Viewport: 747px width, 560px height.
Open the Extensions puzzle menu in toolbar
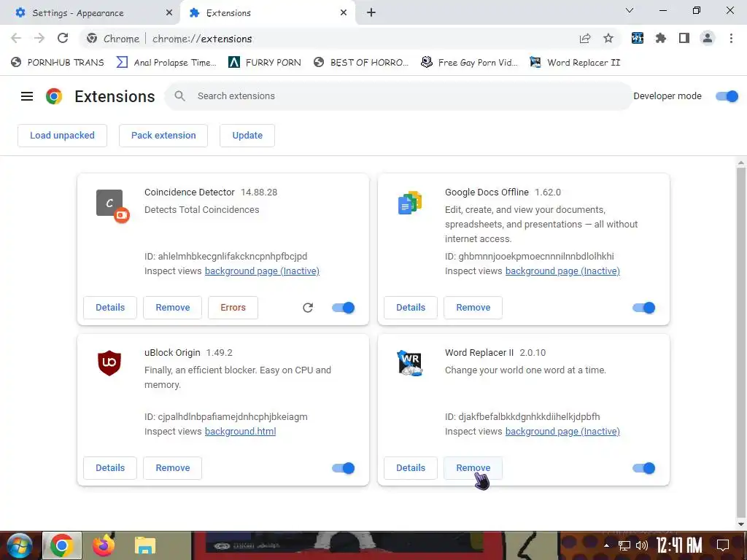661,39
